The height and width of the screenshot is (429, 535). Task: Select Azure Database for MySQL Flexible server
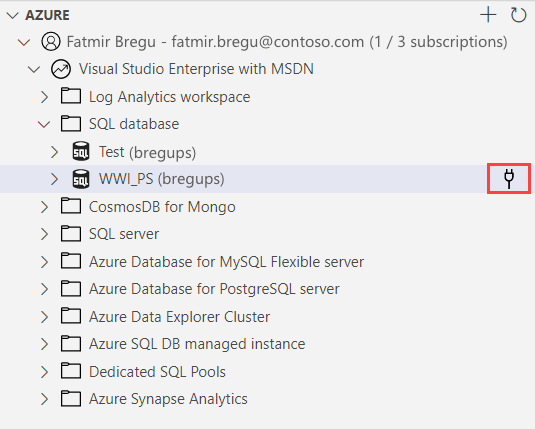[226, 262]
